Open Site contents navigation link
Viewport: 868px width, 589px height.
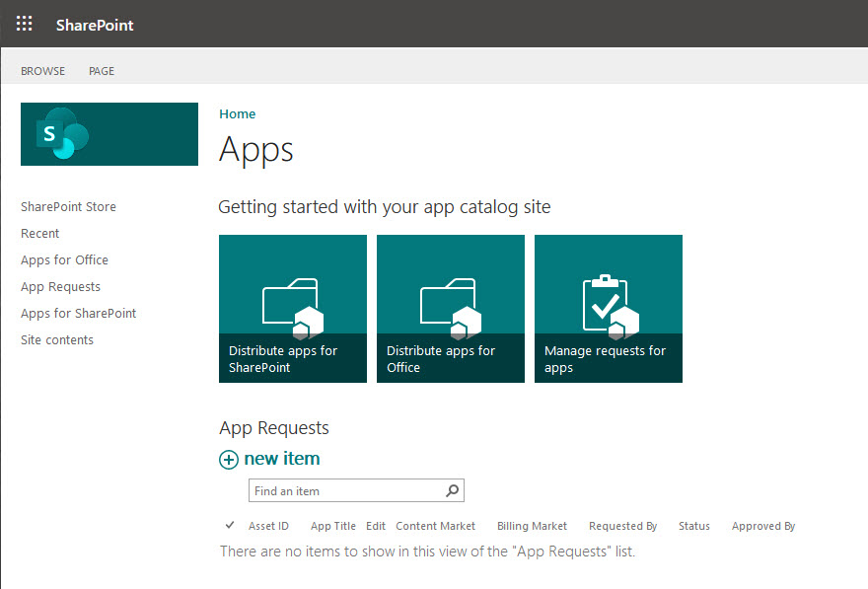click(x=57, y=340)
